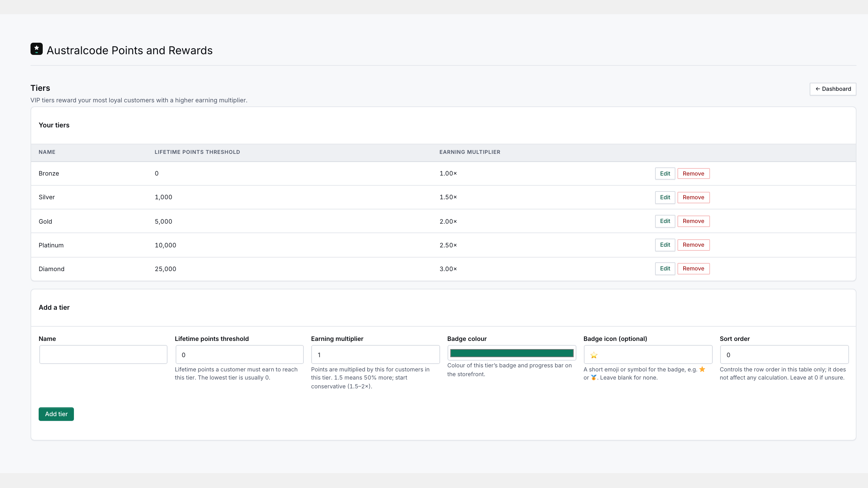
Task: Select the Gold name cell
Action: pyautogui.click(x=45, y=221)
